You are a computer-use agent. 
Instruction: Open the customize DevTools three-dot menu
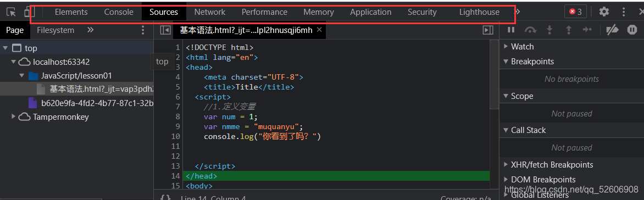tap(624, 12)
